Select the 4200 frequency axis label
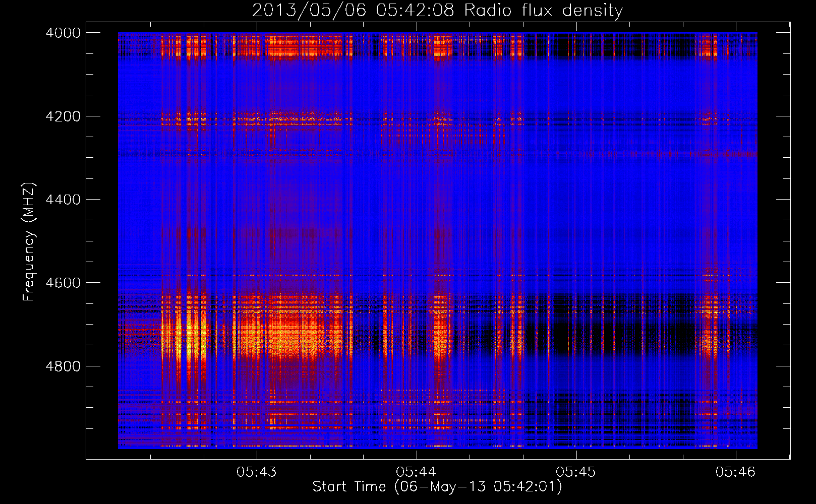816x504 pixels. [63, 116]
